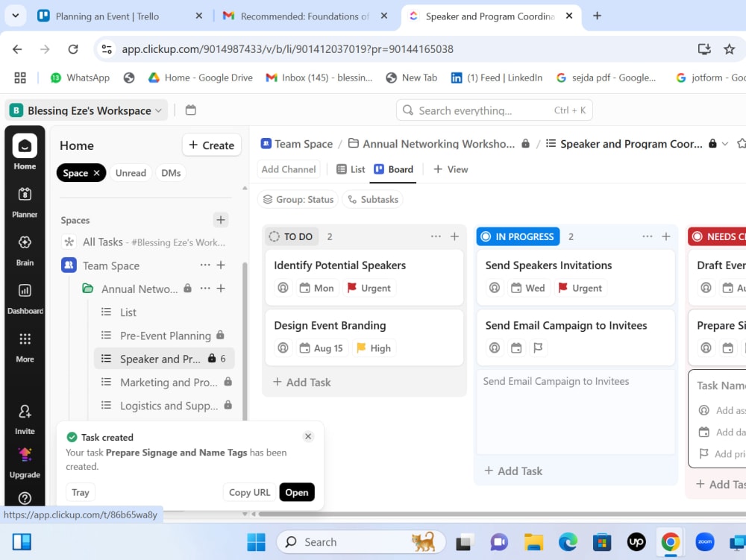Open the More apps grid icon
Image resolution: width=746 pixels, height=560 pixels.
(25, 339)
